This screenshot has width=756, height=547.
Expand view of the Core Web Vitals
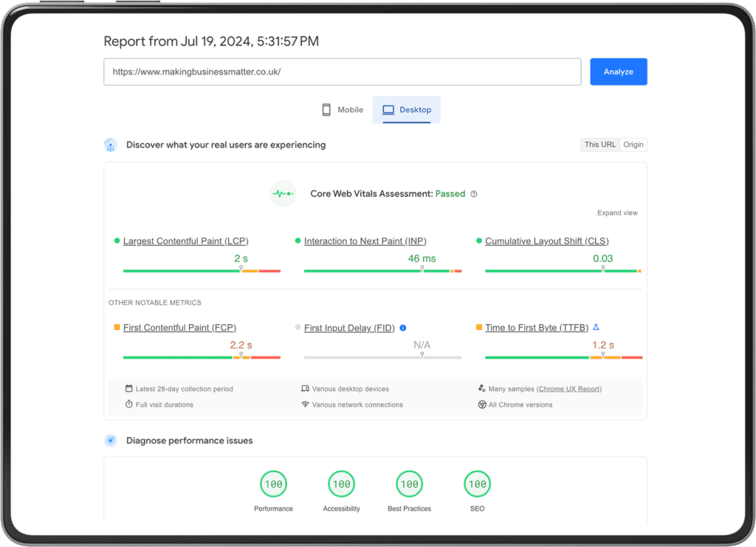(617, 213)
